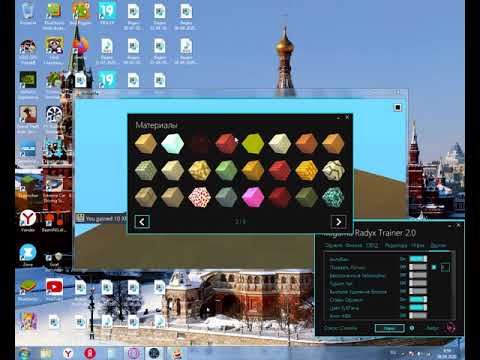Viewport: 480px width, 360px height.
Task: Go to previous page of Материалы
Action: click(x=142, y=222)
